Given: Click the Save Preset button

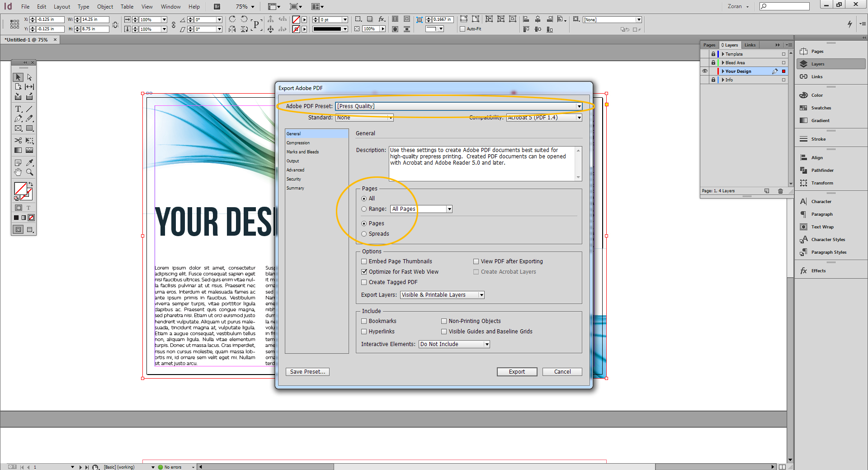Looking at the screenshot, I should coord(307,371).
